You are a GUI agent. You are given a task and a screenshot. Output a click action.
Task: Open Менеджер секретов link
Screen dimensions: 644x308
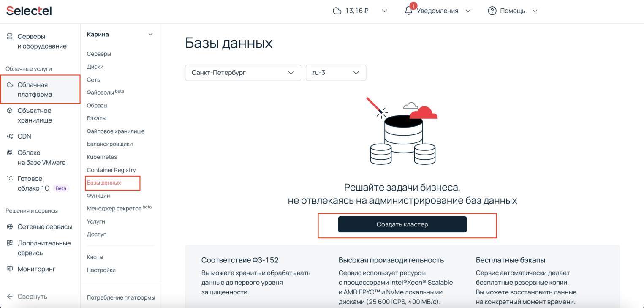coord(114,208)
